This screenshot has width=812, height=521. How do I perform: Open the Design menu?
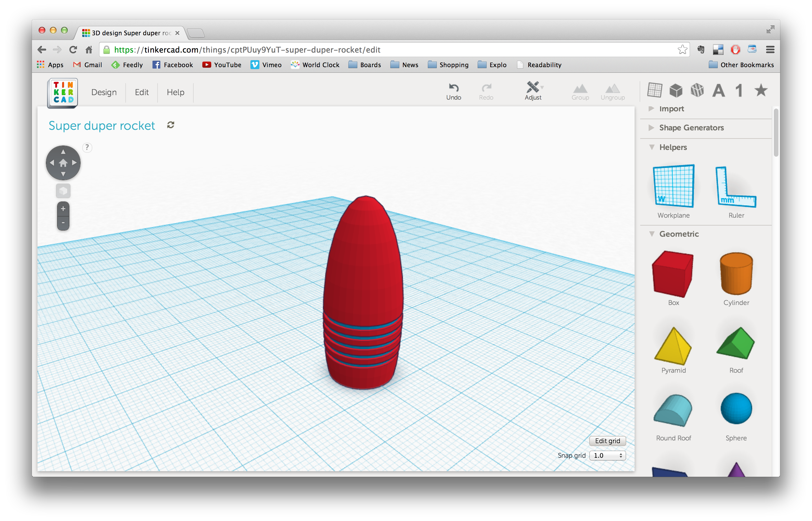tap(104, 92)
